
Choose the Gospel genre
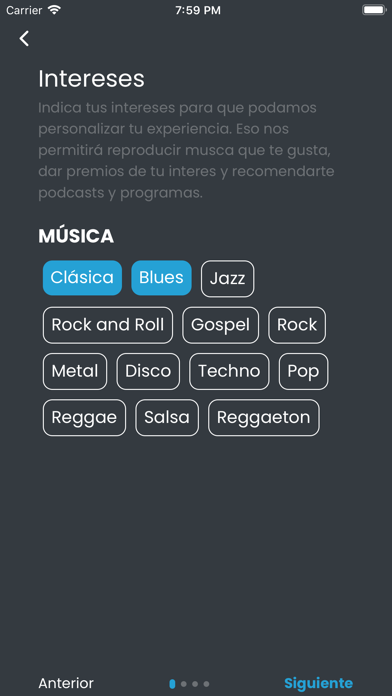[x=220, y=325]
